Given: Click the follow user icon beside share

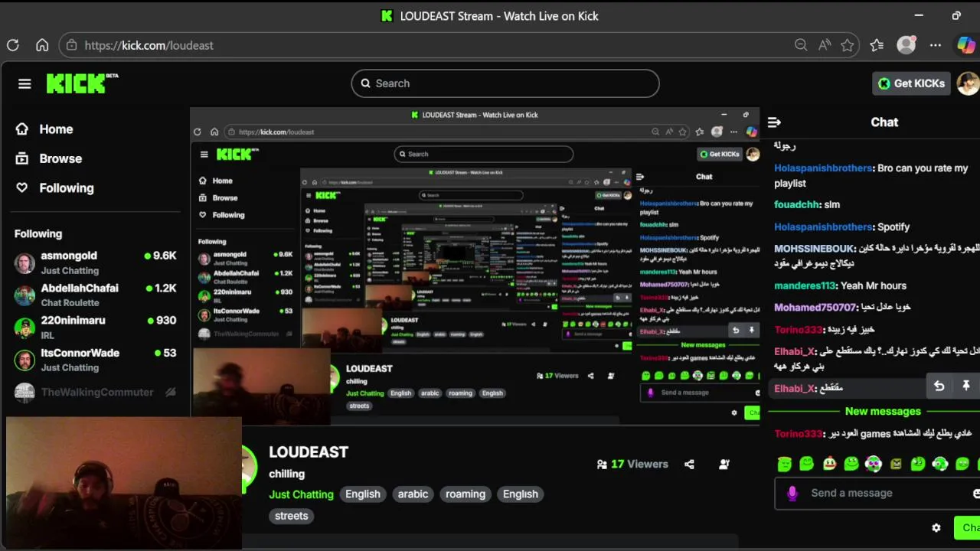Looking at the screenshot, I should [724, 464].
